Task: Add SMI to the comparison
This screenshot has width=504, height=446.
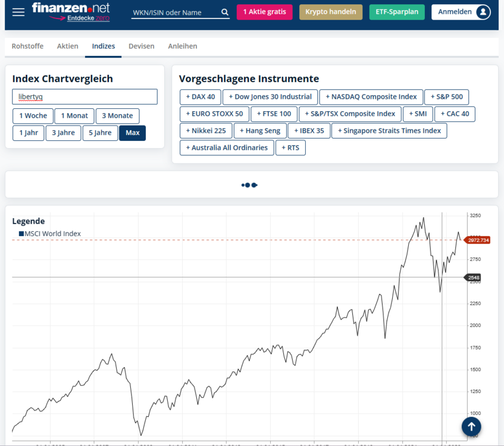Action: [418, 114]
